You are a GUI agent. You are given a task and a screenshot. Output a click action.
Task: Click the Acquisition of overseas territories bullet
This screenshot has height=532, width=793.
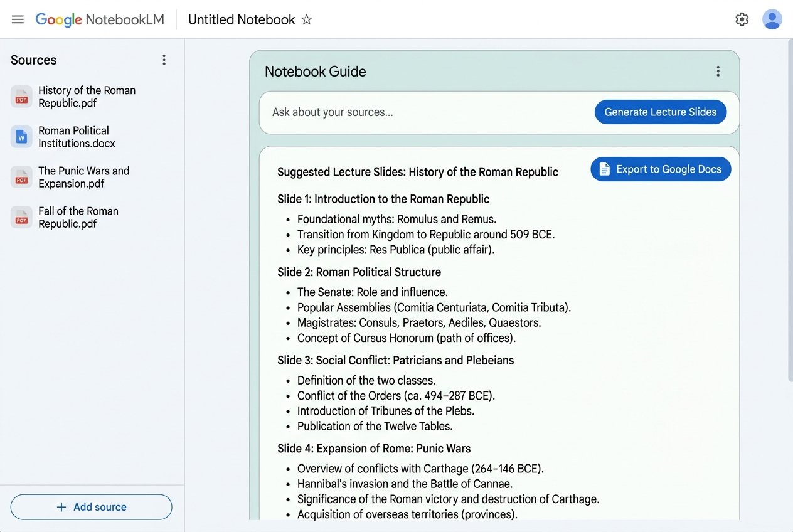pyautogui.click(x=407, y=514)
